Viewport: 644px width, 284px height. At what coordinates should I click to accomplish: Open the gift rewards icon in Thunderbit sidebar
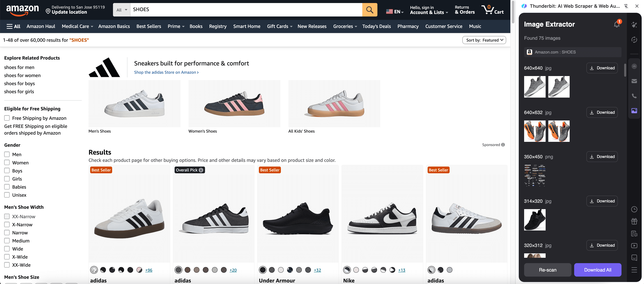[x=634, y=221]
